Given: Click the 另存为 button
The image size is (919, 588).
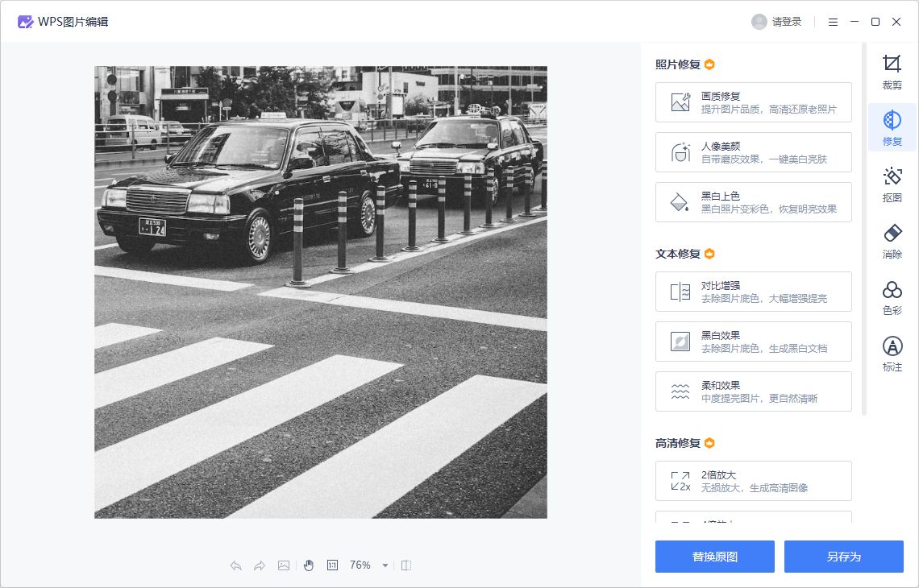Looking at the screenshot, I should coord(843,557).
